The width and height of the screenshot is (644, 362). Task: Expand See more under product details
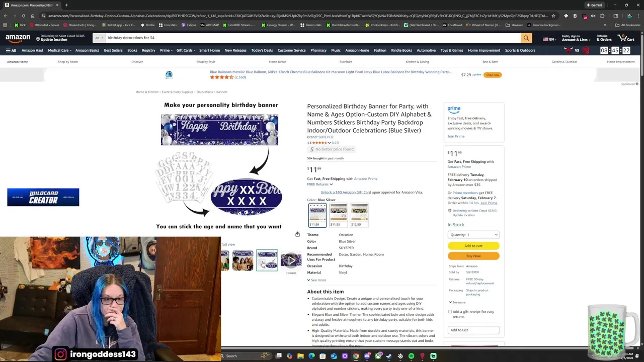pos(317,280)
